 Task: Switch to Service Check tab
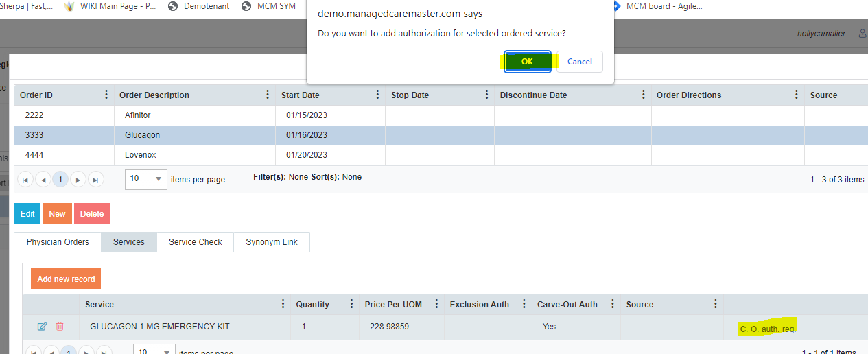click(196, 242)
